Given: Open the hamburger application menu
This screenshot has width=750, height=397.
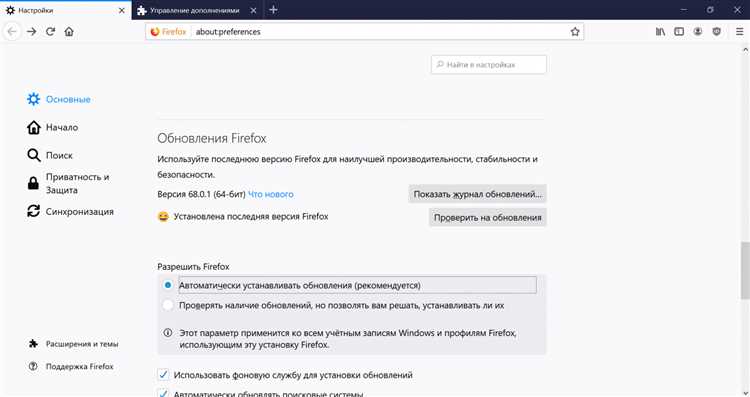Looking at the screenshot, I should tap(739, 32).
